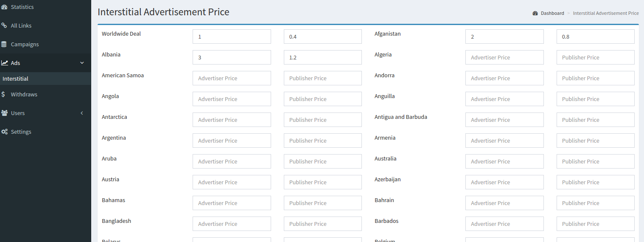Click the breadcrumb Dashboard icon
Image resolution: width=644 pixels, height=242 pixels.
point(535,14)
